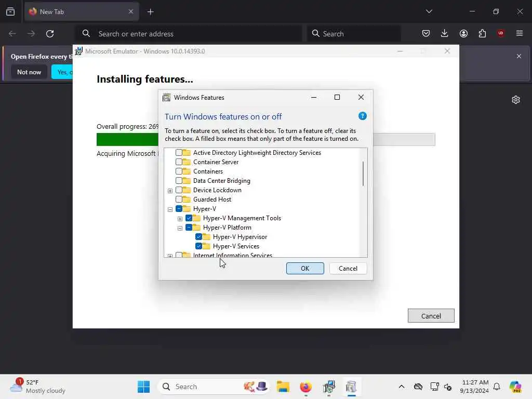Click Not now in Firefox prompt
532x399 pixels.
(x=29, y=72)
